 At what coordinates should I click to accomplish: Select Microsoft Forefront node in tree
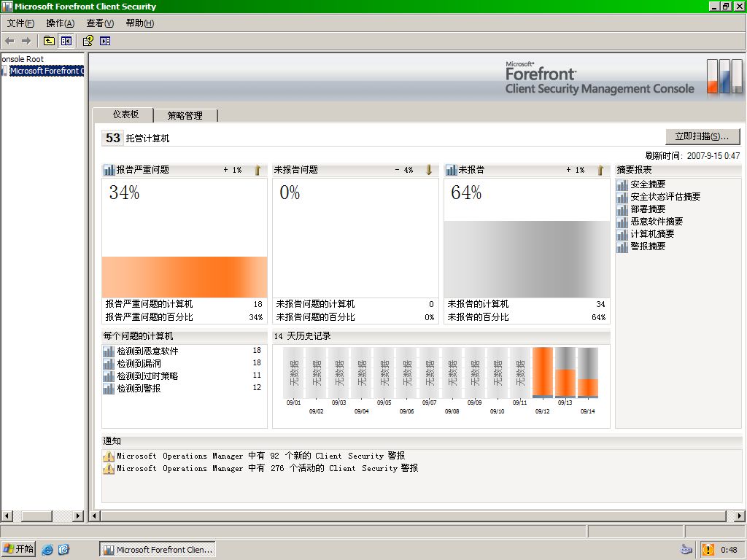[x=47, y=71]
